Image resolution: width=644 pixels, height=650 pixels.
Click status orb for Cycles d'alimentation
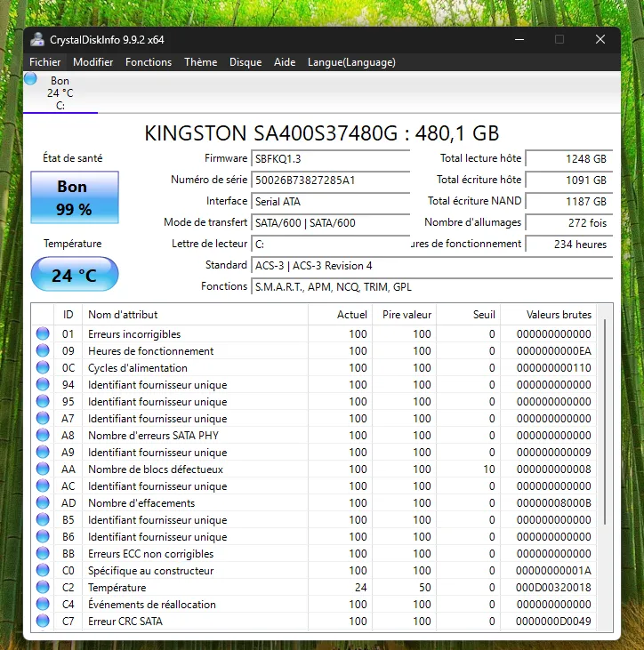pos(43,368)
